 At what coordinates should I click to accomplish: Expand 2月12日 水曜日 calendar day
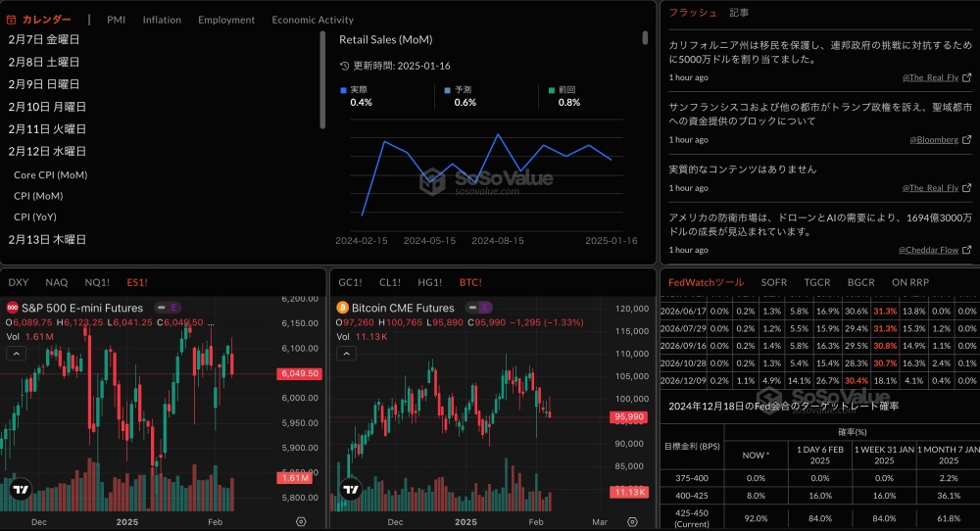coord(47,151)
